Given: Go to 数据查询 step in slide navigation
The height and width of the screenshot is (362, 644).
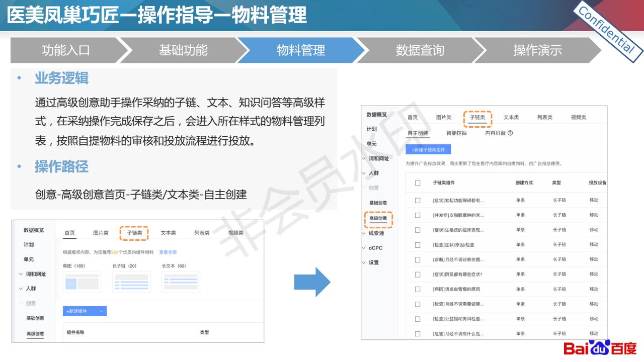Looking at the screenshot, I should point(420,50).
